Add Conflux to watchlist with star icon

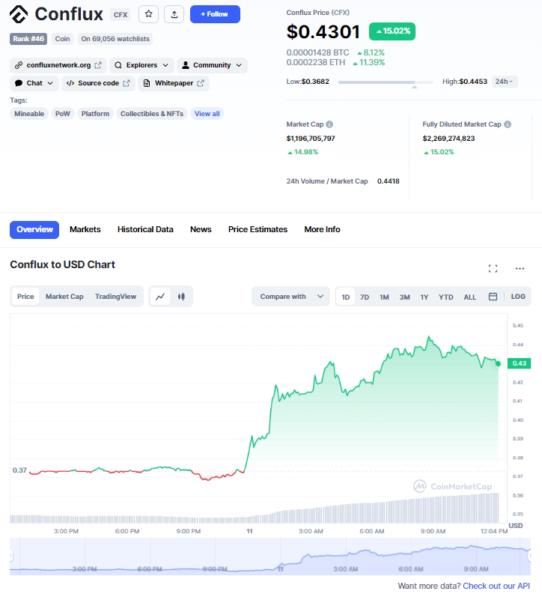pos(149,14)
